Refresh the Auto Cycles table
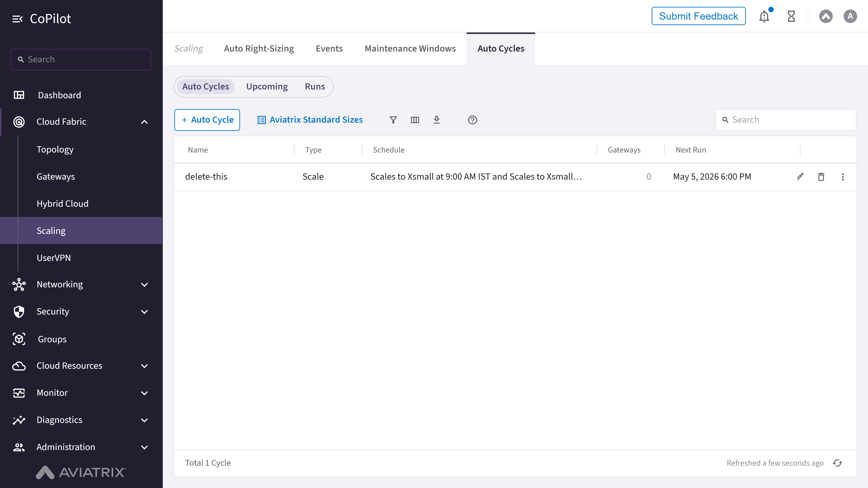The width and height of the screenshot is (868, 488). click(838, 463)
